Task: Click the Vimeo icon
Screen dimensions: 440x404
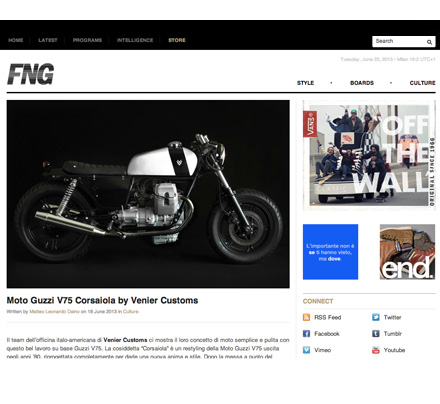Action: [x=306, y=350]
